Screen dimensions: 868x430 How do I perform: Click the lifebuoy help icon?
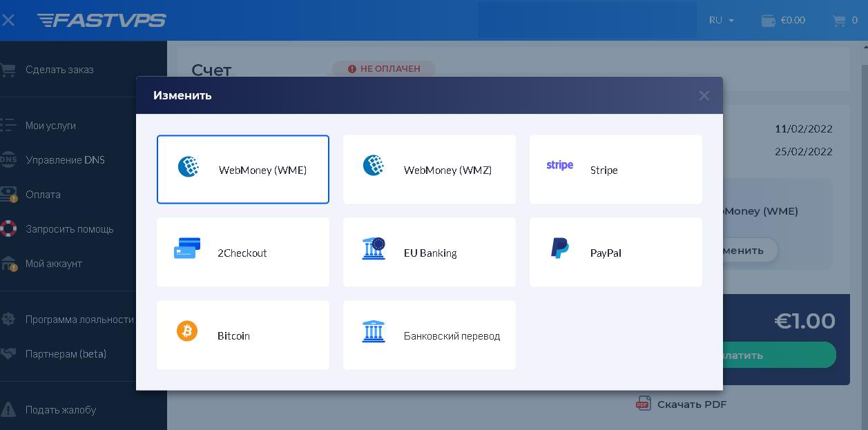coord(8,228)
